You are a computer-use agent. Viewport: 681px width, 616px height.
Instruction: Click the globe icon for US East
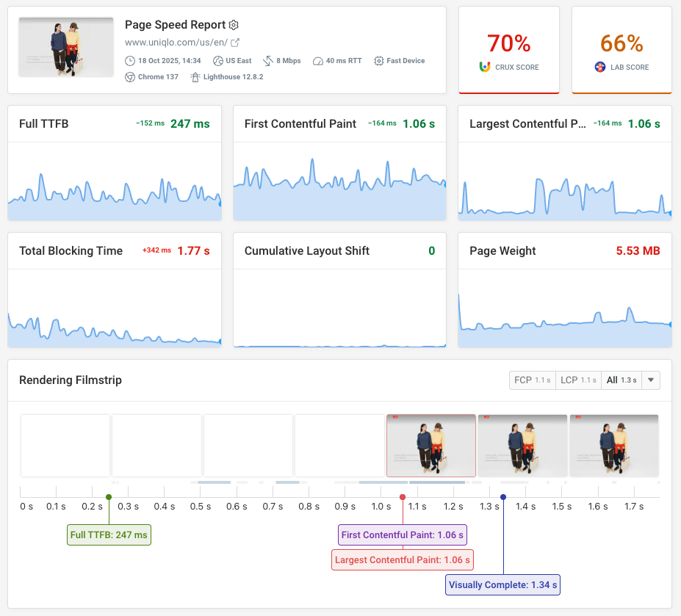pyautogui.click(x=218, y=61)
